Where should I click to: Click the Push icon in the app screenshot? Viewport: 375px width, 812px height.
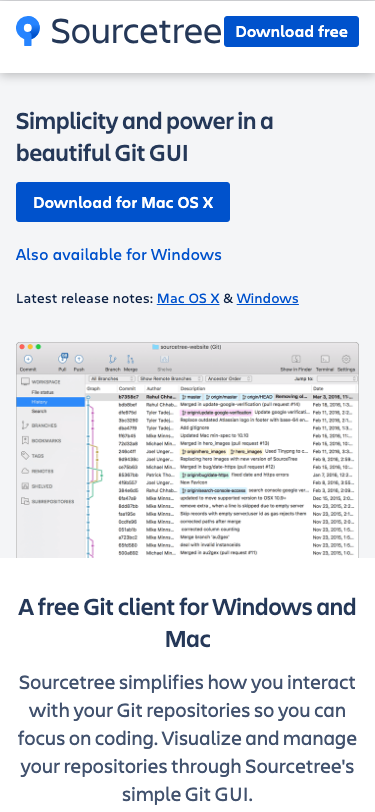tap(79, 359)
